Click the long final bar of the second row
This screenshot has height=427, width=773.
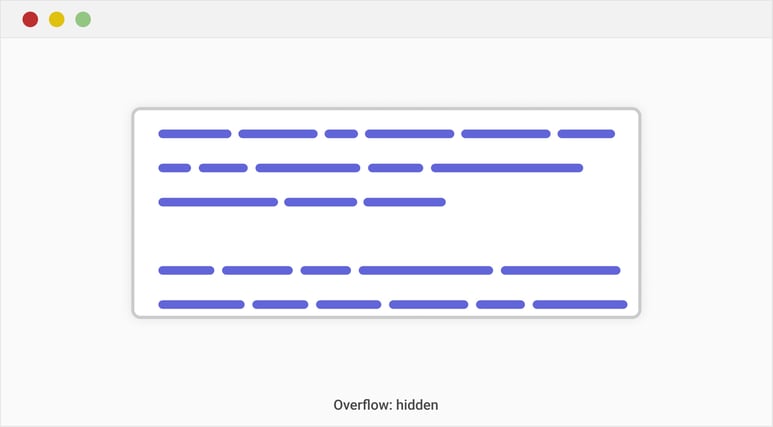507,168
